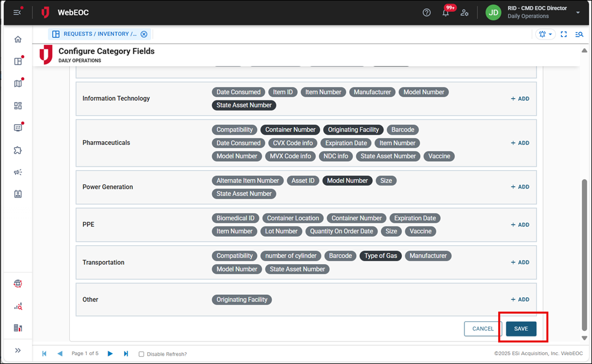The height and width of the screenshot is (364, 592).
Task: Go to the next page of results
Action: pyautogui.click(x=110, y=353)
